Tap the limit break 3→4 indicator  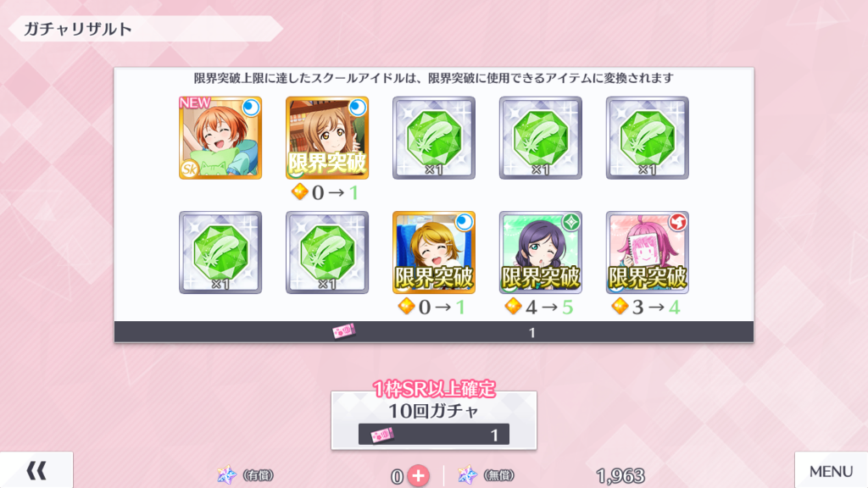pos(646,307)
